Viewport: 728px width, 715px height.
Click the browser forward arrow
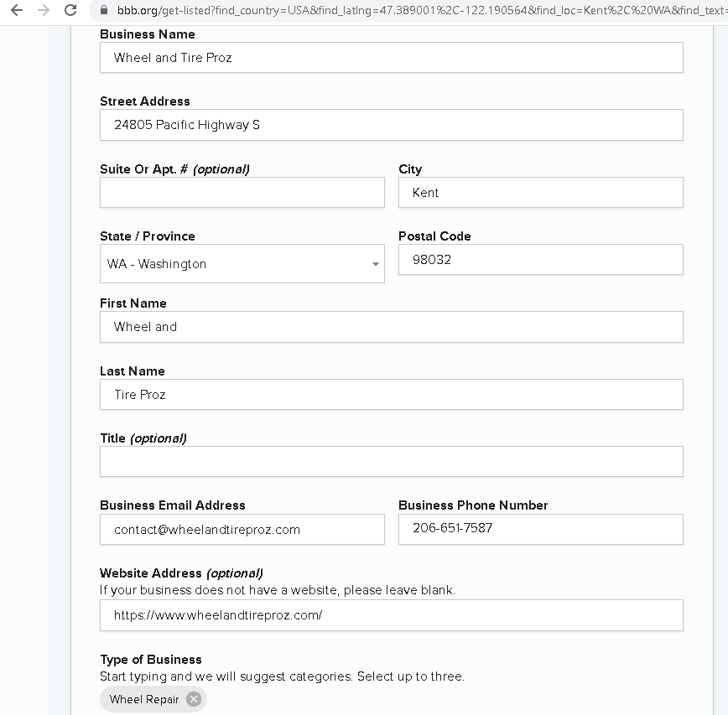point(44,10)
